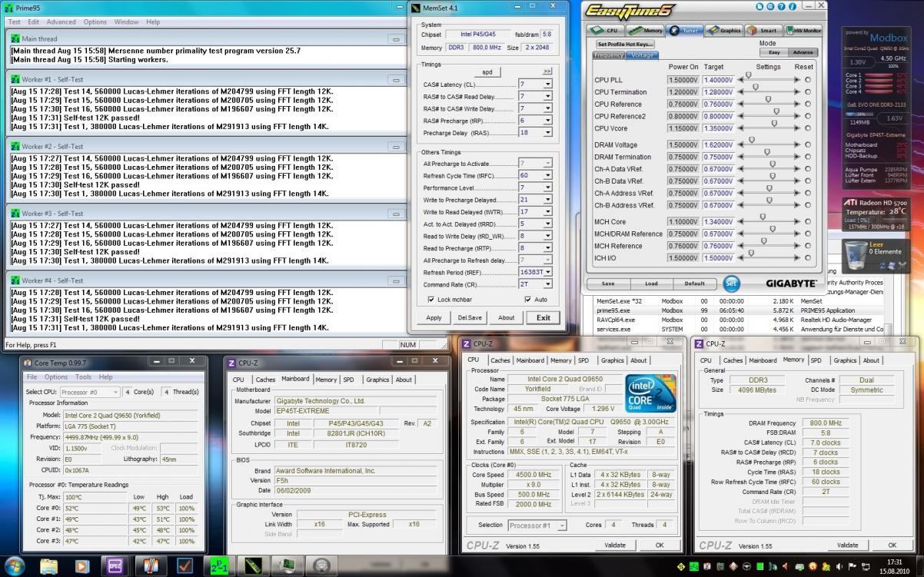Click Apply button in MemSet
This screenshot has width=924, height=577.
point(434,317)
